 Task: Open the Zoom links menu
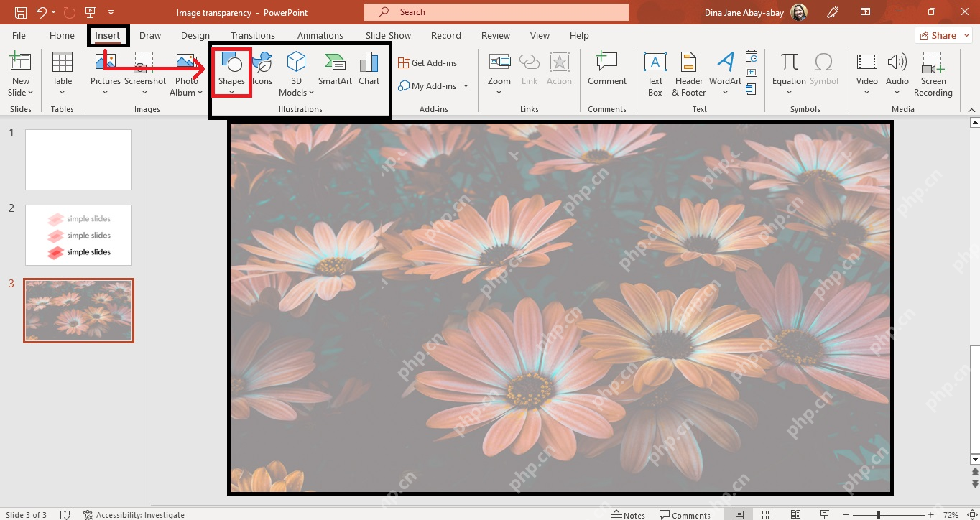coord(499,74)
